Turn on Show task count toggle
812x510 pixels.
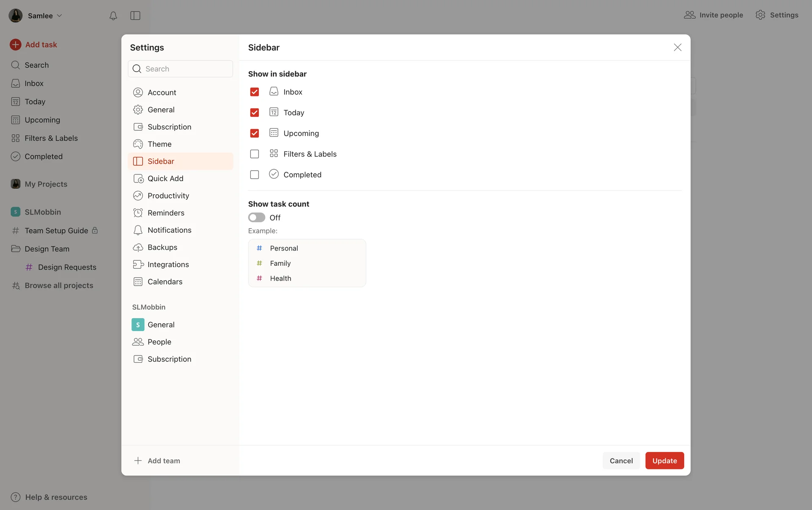(x=257, y=218)
